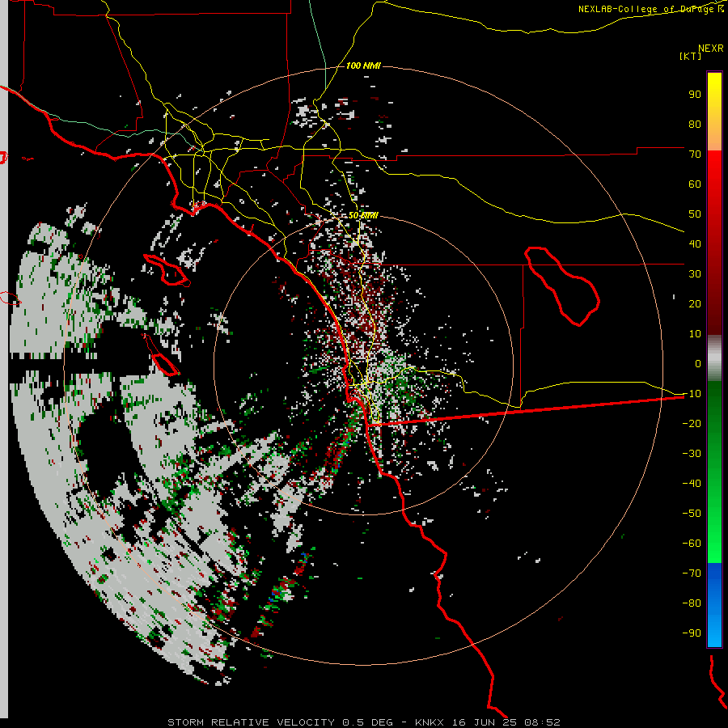Image resolution: width=728 pixels, height=728 pixels.
Task: Click the -70 value on the velocity scale
Action: [692, 574]
